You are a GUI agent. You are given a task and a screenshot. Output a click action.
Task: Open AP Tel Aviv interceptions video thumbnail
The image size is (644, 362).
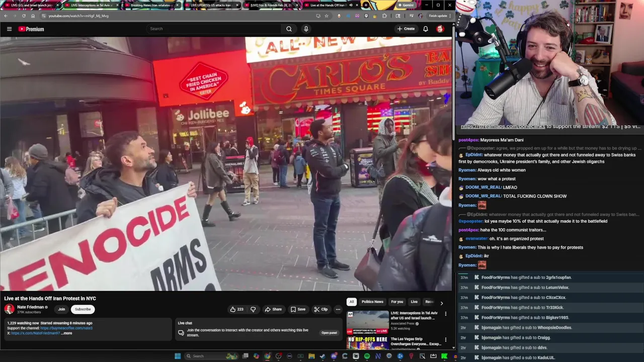point(367,322)
